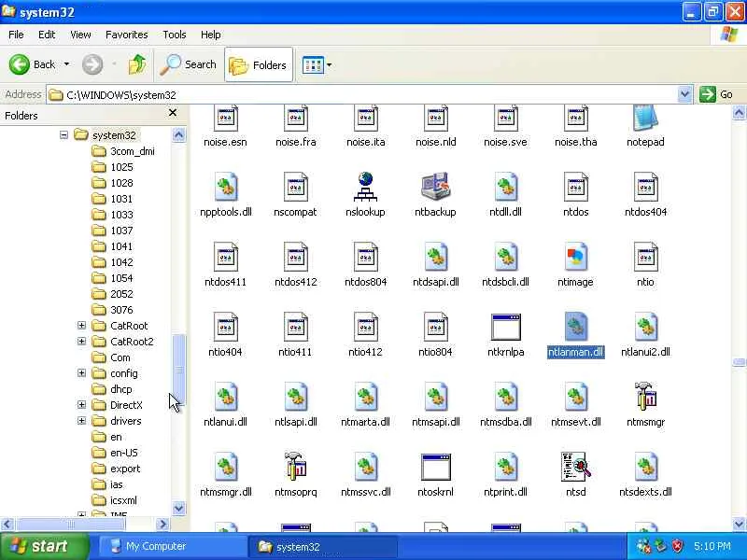
Task: Select the ntsd debugger icon
Action: click(575, 467)
